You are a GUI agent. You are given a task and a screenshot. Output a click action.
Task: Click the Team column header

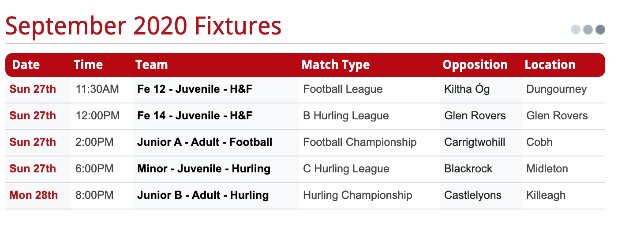(152, 65)
